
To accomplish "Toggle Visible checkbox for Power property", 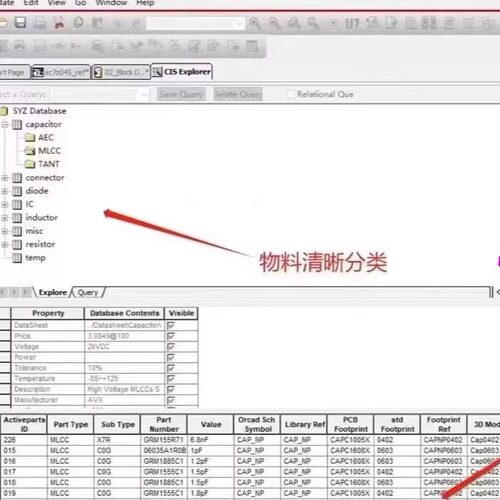I will 171,357.
